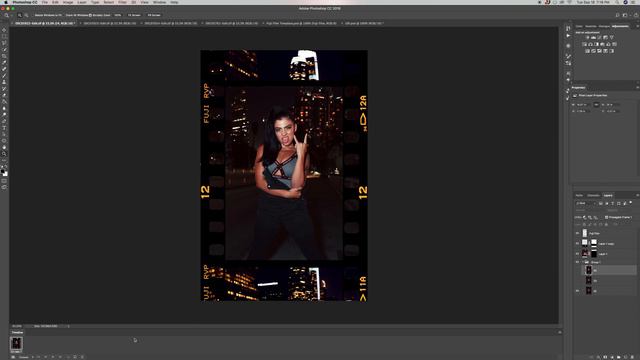Switch to Fuji Film Template.psd document tab
640x360 pixels.
pyautogui.click(x=302, y=23)
